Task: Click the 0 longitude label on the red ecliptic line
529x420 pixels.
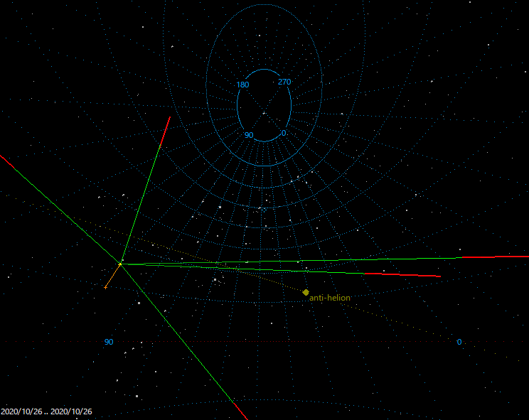Action: tap(459, 342)
